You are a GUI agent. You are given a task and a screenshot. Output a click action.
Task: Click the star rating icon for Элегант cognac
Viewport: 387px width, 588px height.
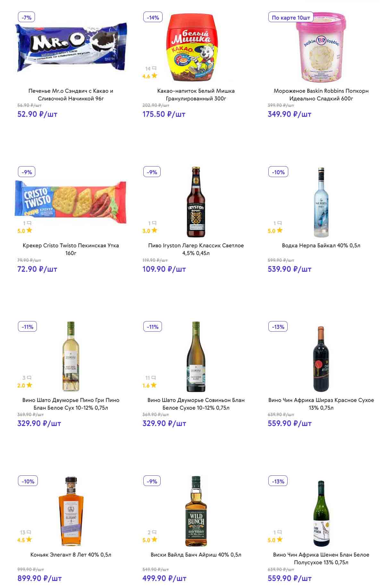(29, 540)
